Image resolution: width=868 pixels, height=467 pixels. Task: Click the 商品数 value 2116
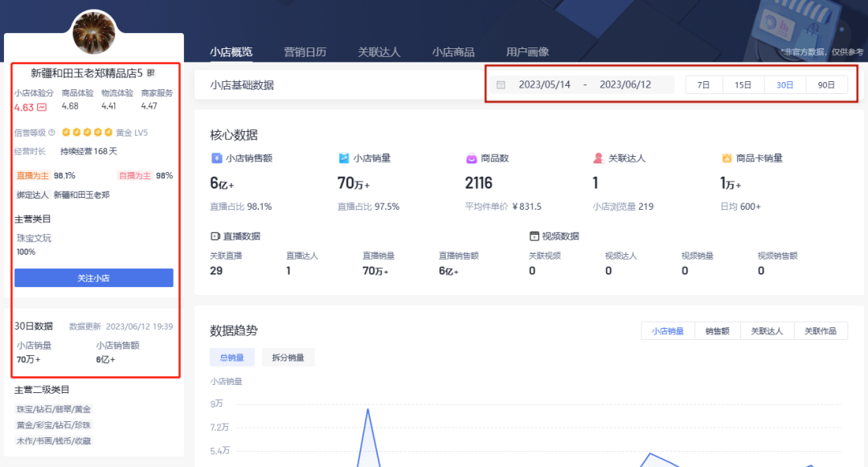479,182
